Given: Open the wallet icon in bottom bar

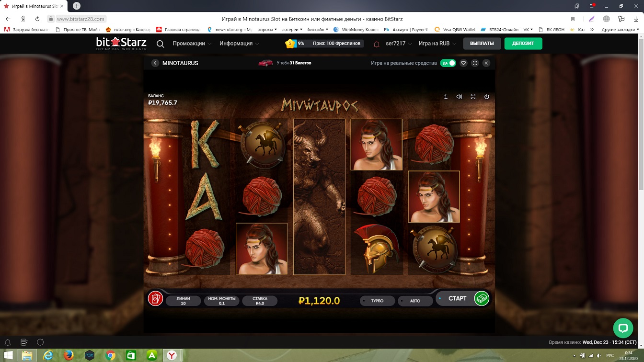Looking at the screenshot, I should pyautogui.click(x=24, y=342).
